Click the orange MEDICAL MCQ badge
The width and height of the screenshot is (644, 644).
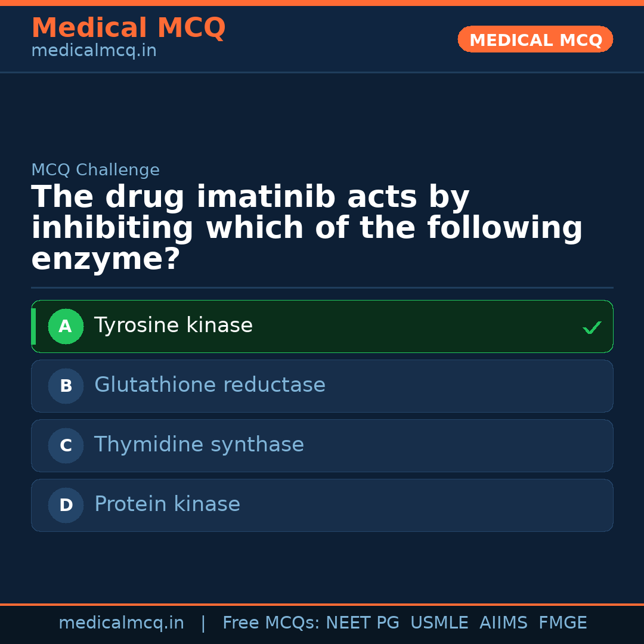[x=535, y=39]
